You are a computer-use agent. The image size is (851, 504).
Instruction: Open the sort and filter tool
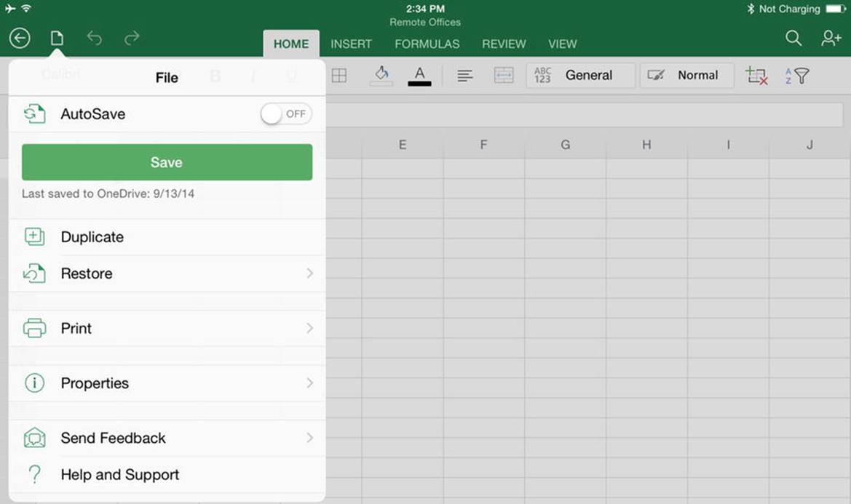point(797,76)
